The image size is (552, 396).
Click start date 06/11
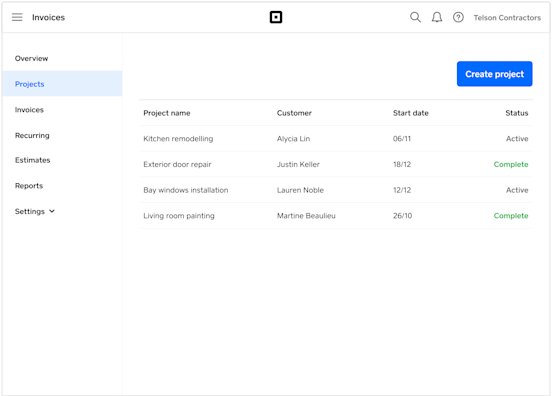(x=402, y=139)
